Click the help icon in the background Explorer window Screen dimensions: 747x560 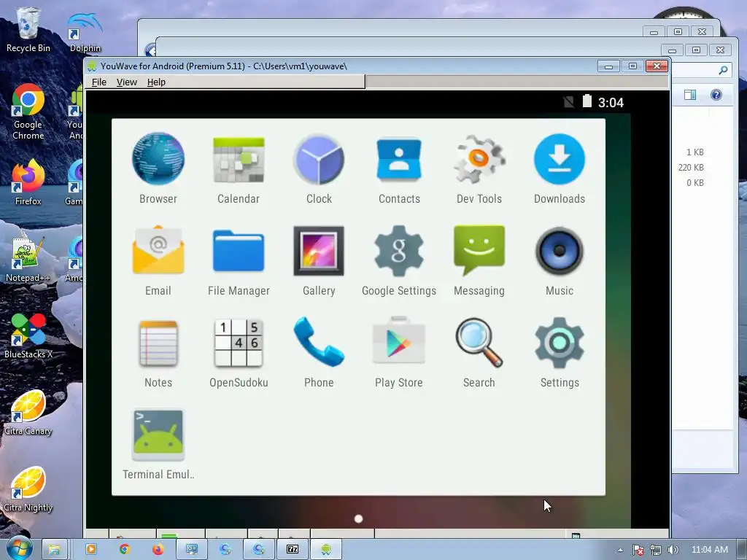(x=716, y=95)
